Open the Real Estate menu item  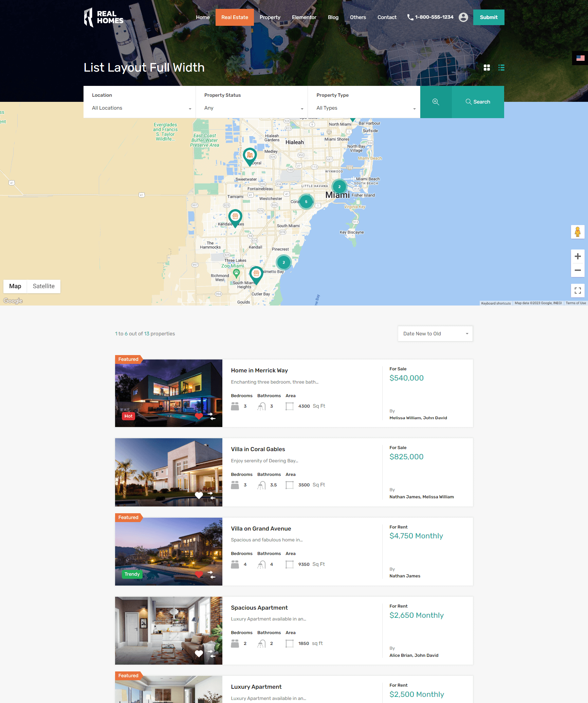235,17
